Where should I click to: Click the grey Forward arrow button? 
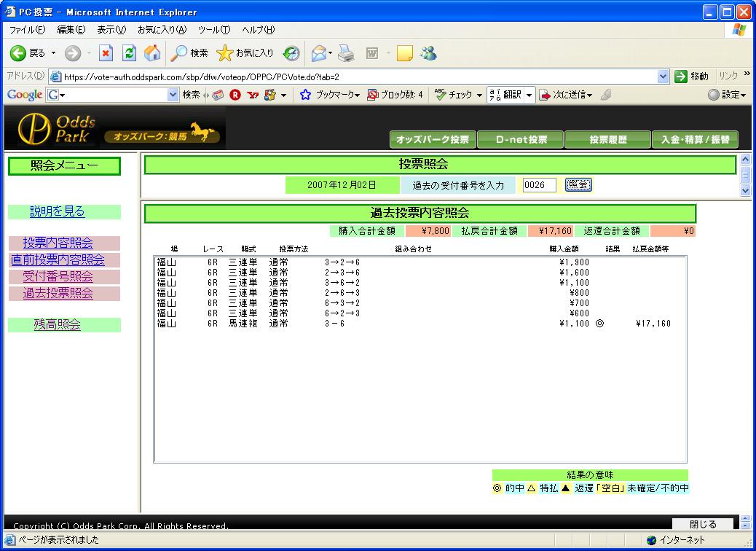point(73,53)
